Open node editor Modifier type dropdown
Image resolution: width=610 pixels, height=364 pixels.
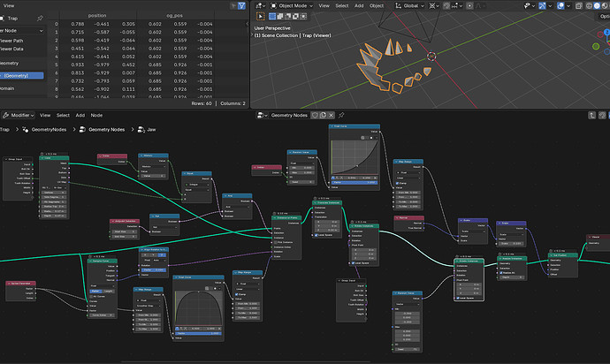(19, 115)
